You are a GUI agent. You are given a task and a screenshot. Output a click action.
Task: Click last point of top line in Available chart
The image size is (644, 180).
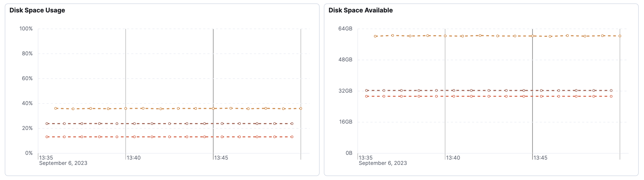tap(620, 36)
